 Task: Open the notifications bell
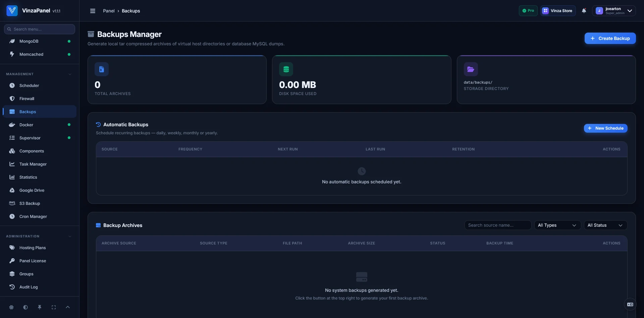[x=584, y=11]
